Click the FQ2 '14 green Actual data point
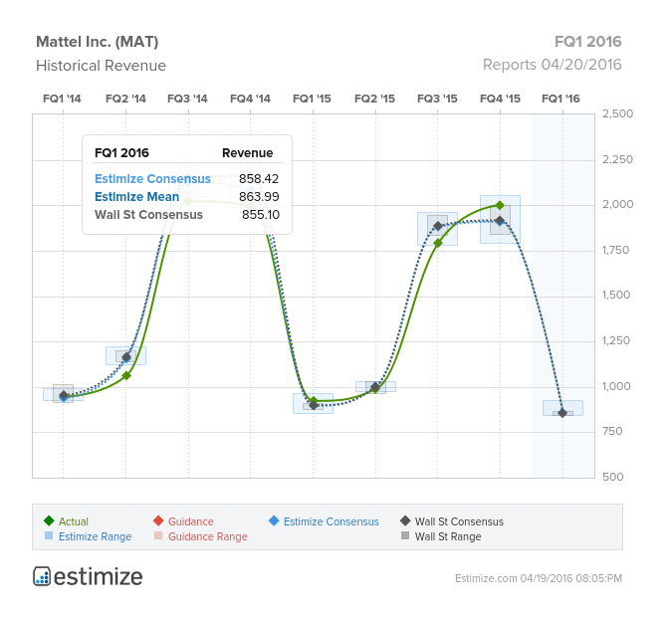The height and width of the screenshot is (617, 672). coord(126,376)
